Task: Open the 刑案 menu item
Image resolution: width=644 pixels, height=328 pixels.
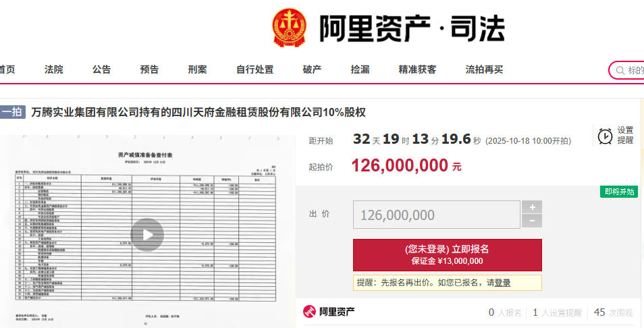Action: tap(198, 70)
